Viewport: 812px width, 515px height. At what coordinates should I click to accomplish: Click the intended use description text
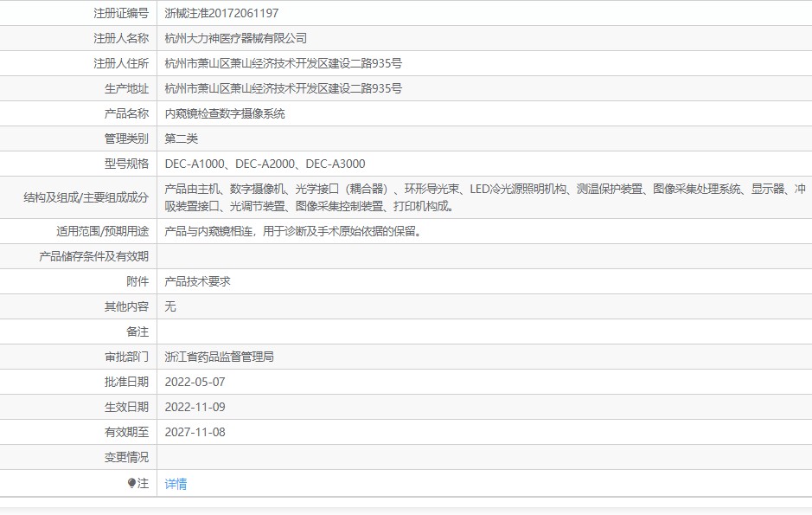click(293, 231)
